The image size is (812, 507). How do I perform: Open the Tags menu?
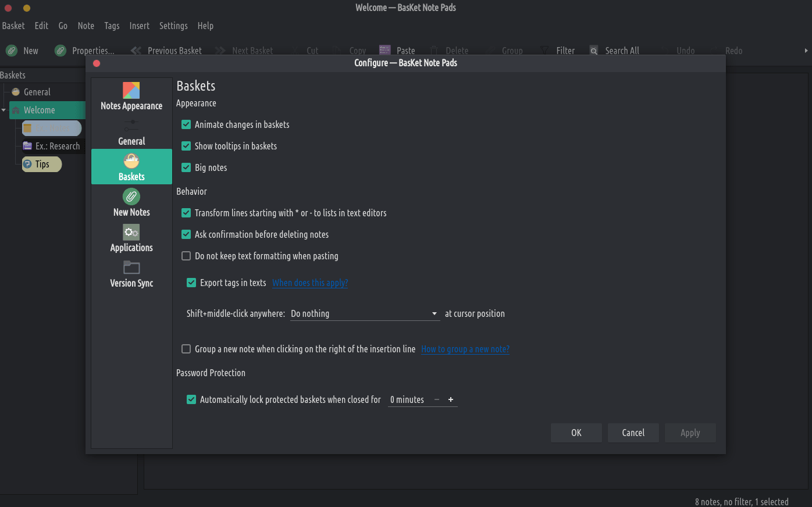112,26
